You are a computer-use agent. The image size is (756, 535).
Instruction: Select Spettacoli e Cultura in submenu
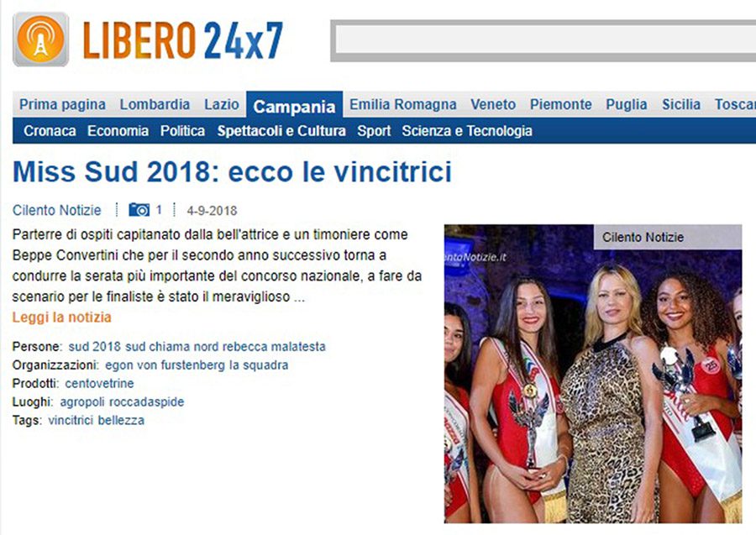tap(281, 131)
